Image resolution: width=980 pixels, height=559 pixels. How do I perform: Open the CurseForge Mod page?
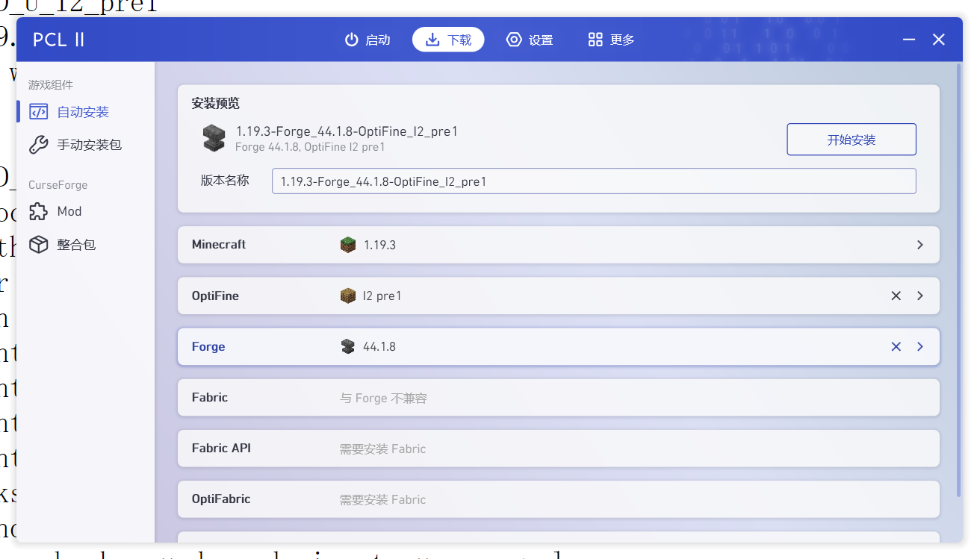[x=84, y=211]
